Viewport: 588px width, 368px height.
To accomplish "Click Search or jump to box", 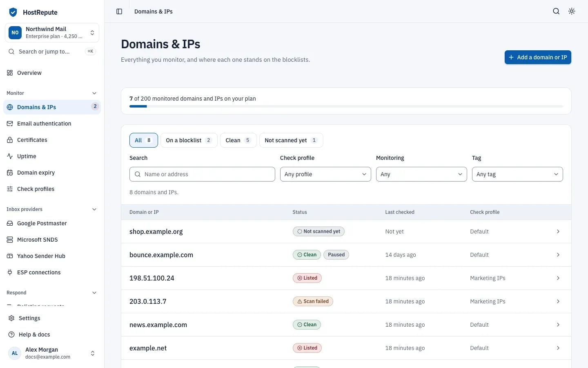I will [52, 52].
